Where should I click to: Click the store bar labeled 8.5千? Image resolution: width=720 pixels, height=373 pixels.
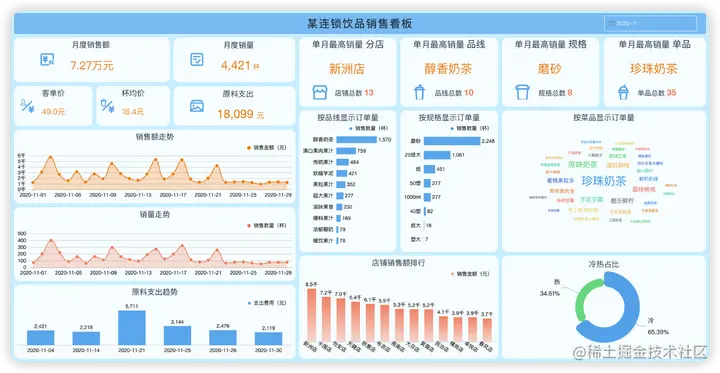click(x=312, y=314)
